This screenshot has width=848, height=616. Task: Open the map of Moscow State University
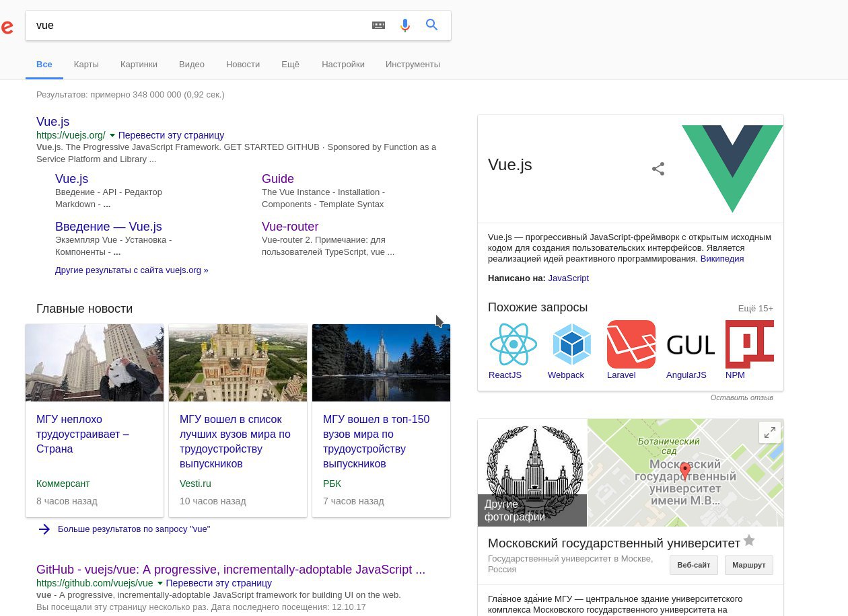(x=685, y=473)
